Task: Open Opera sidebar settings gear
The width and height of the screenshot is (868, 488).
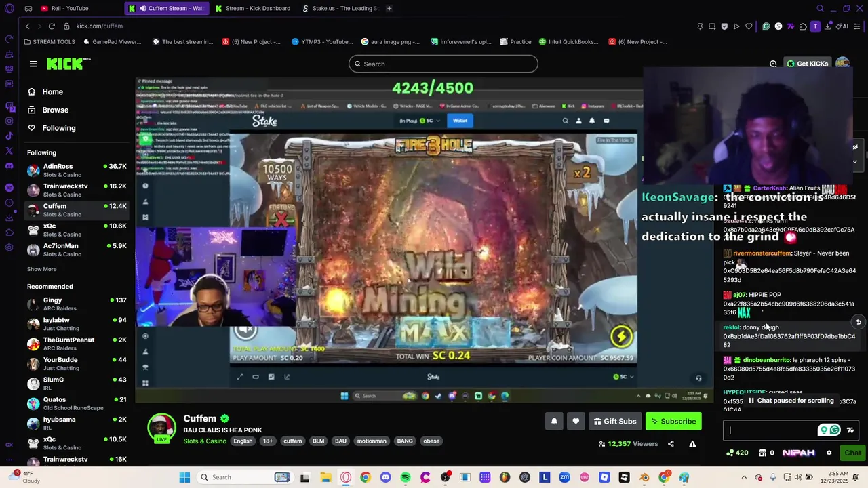Action: coord(9,247)
